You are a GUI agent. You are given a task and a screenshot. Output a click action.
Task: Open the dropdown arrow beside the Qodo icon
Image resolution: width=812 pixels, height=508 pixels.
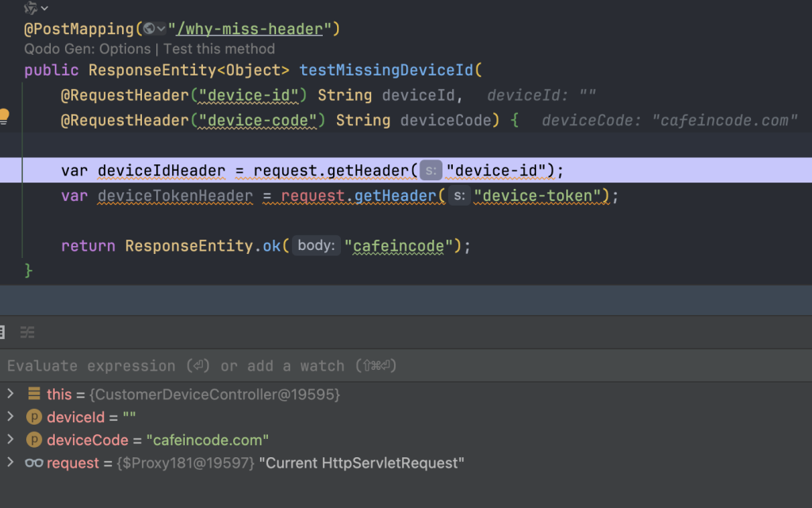[44, 8]
